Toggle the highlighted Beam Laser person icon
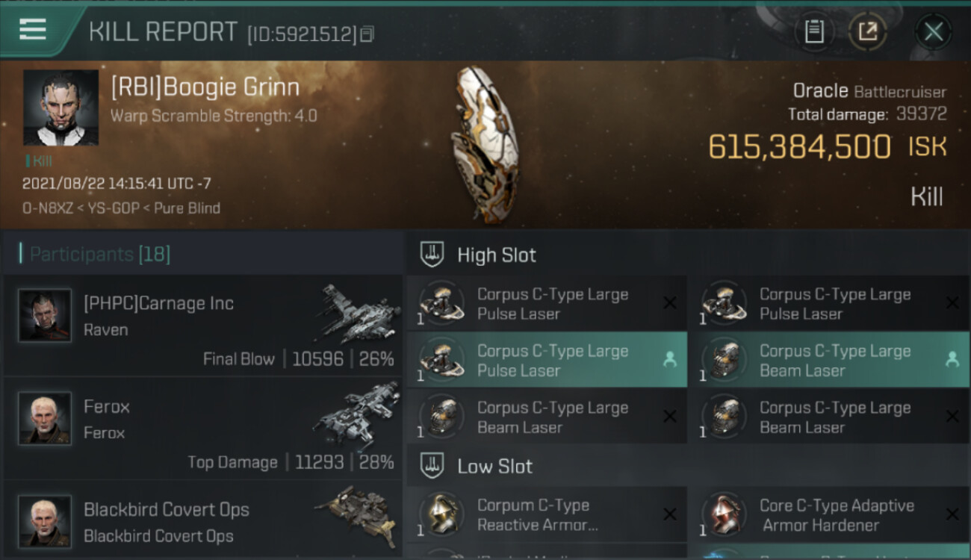Screen dimensions: 971x560 (x=952, y=360)
